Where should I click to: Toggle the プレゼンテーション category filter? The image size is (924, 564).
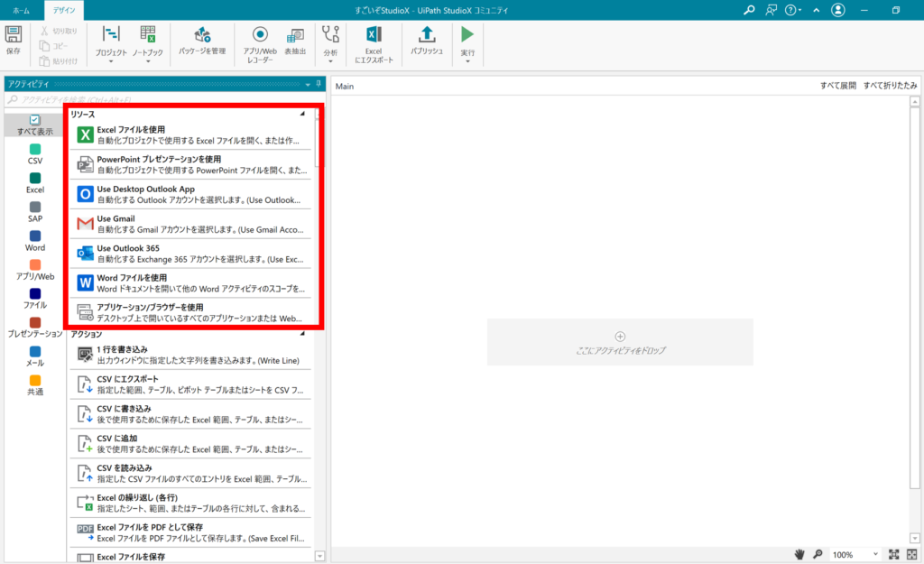click(x=35, y=327)
